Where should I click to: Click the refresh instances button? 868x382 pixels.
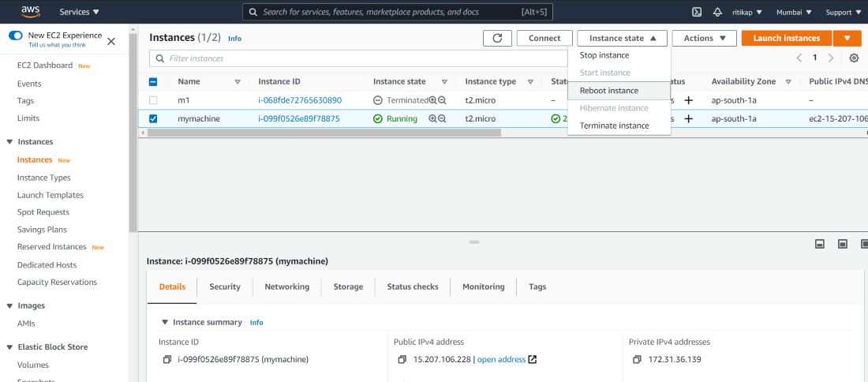pyautogui.click(x=497, y=38)
